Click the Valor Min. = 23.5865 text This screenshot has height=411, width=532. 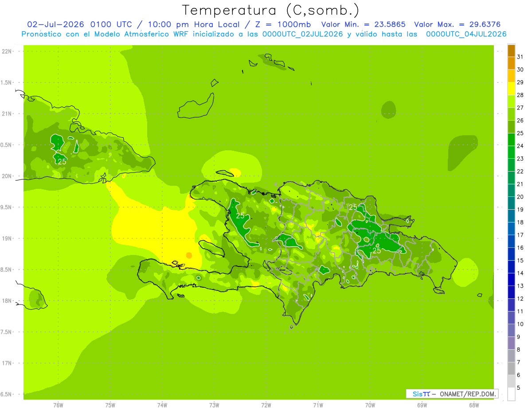(364, 24)
